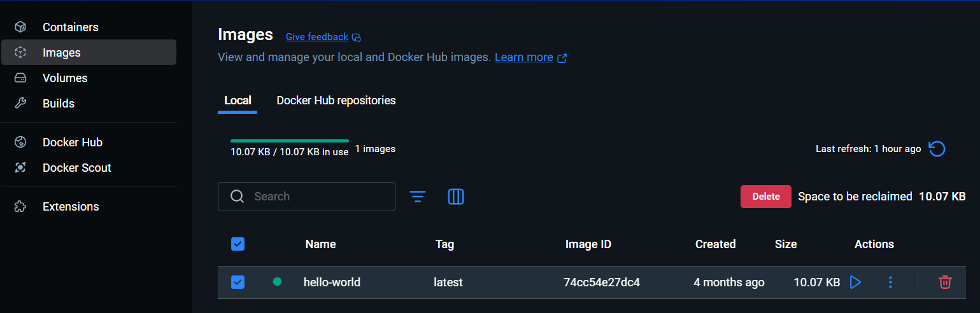Click the 4 months ago cell

[729, 282]
